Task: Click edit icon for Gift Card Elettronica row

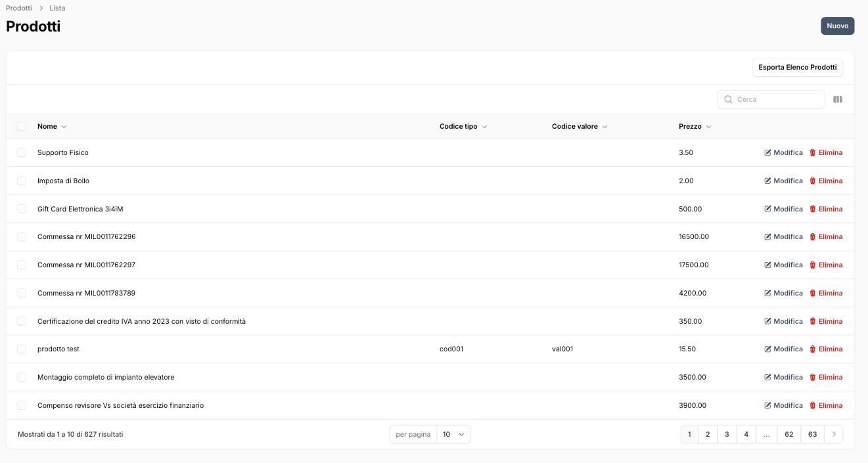Action: (767, 209)
